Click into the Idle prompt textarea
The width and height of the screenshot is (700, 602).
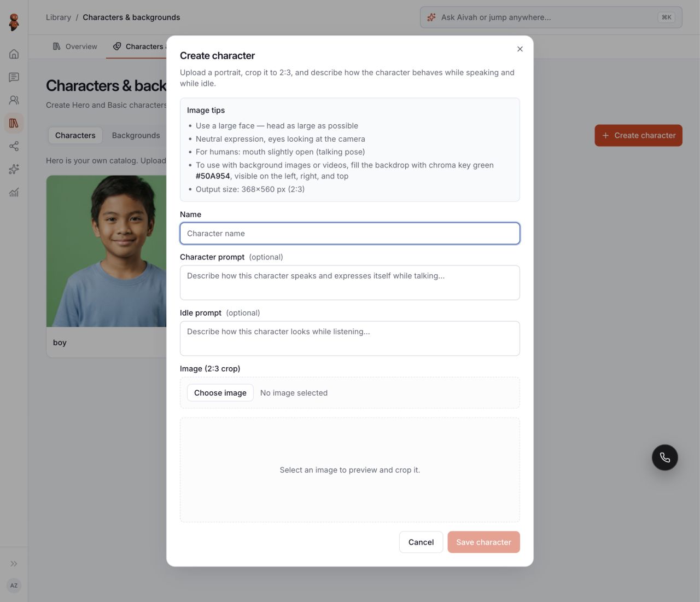(x=350, y=339)
